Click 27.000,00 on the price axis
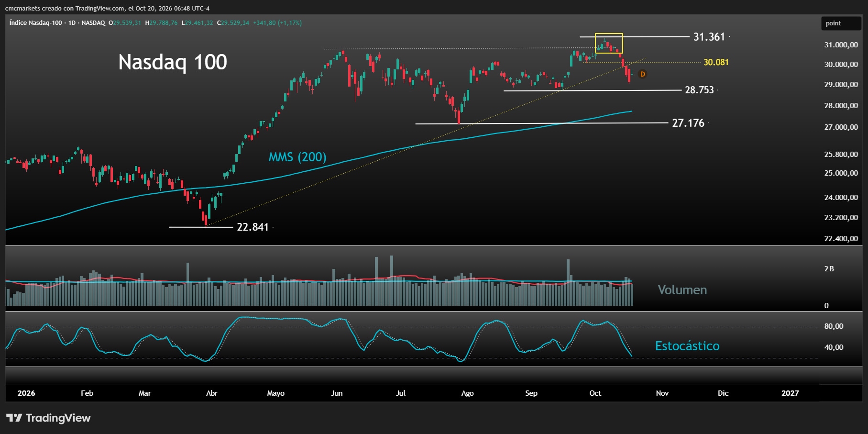The width and height of the screenshot is (868, 434). coord(841,127)
